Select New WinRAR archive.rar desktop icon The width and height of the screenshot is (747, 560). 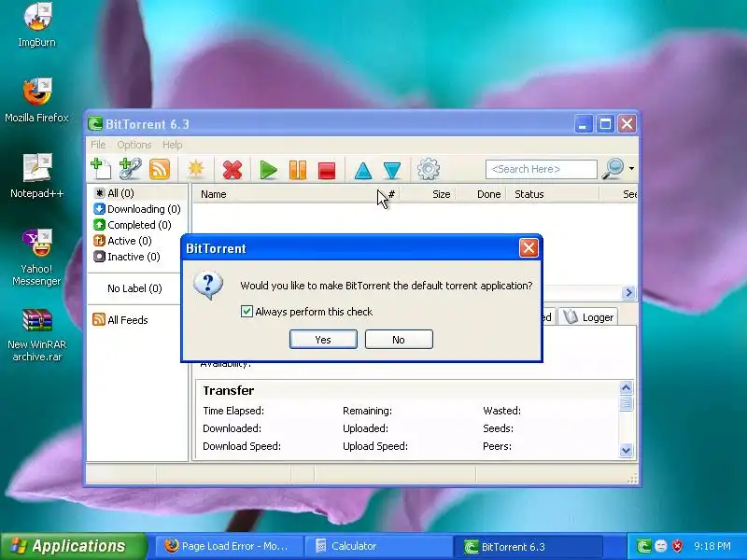pos(36,335)
